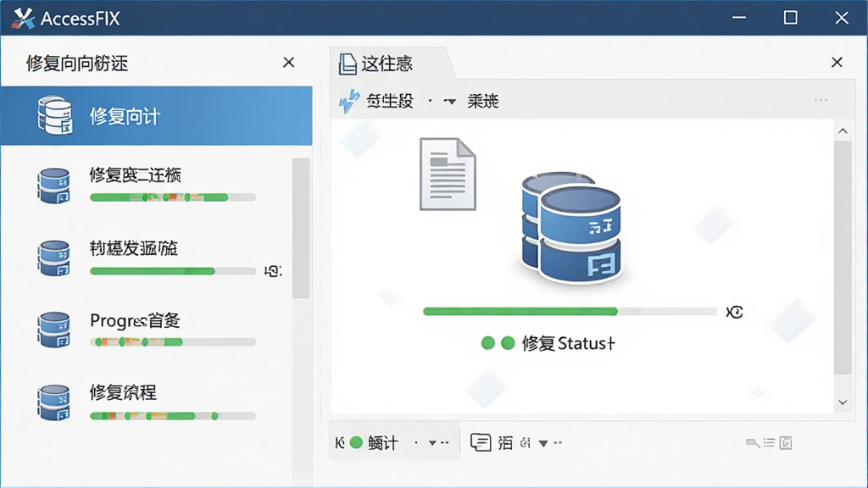Click the cancel icon right of main progress bar
The height and width of the screenshot is (488, 868).
735,312
